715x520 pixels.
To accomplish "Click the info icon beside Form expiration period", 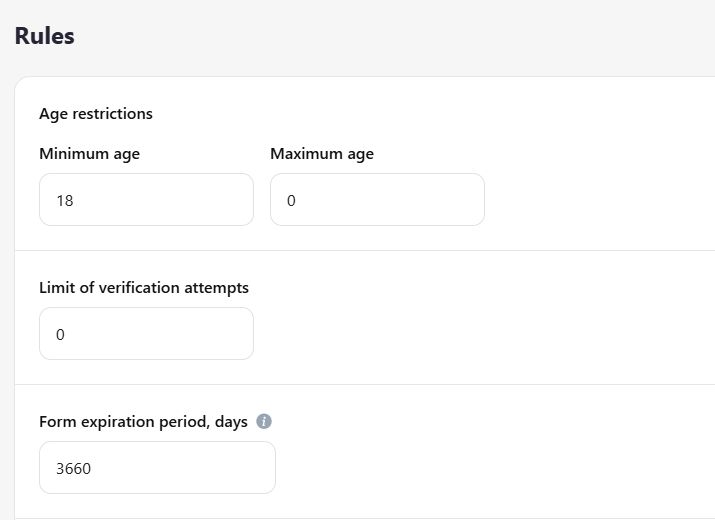I will [264, 422].
